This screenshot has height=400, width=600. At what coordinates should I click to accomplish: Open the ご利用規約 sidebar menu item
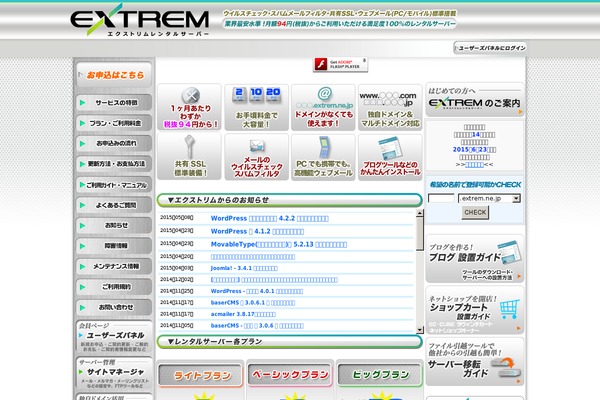(114, 287)
